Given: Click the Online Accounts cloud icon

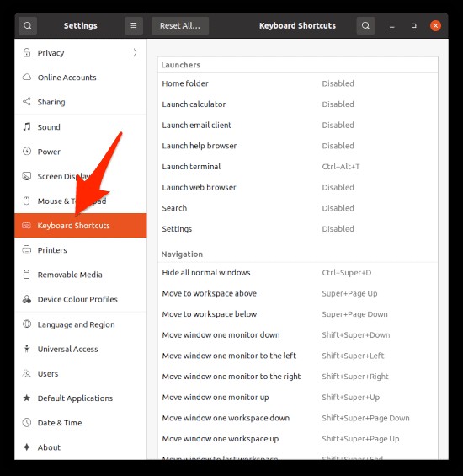Looking at the screenshot, I should coord(27,78).
